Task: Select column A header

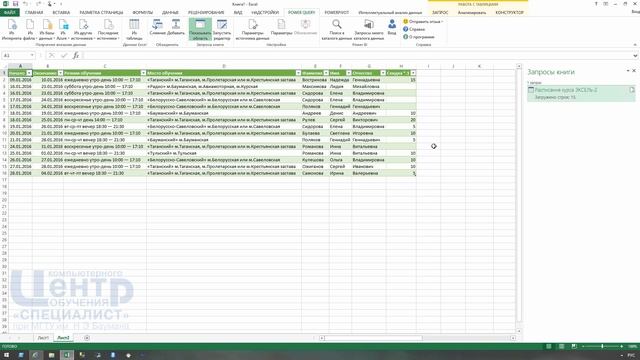Action: coord(20,66)
